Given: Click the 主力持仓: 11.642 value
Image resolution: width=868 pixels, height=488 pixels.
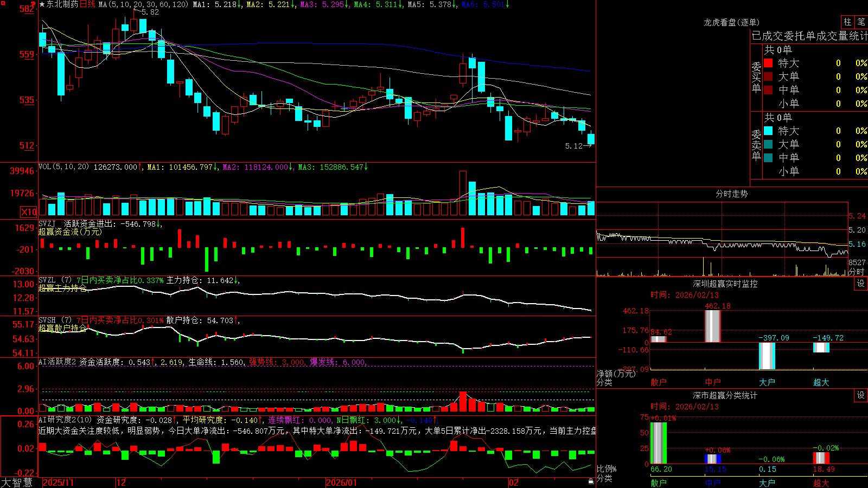Looking at the screenshot, I should 200,280.
